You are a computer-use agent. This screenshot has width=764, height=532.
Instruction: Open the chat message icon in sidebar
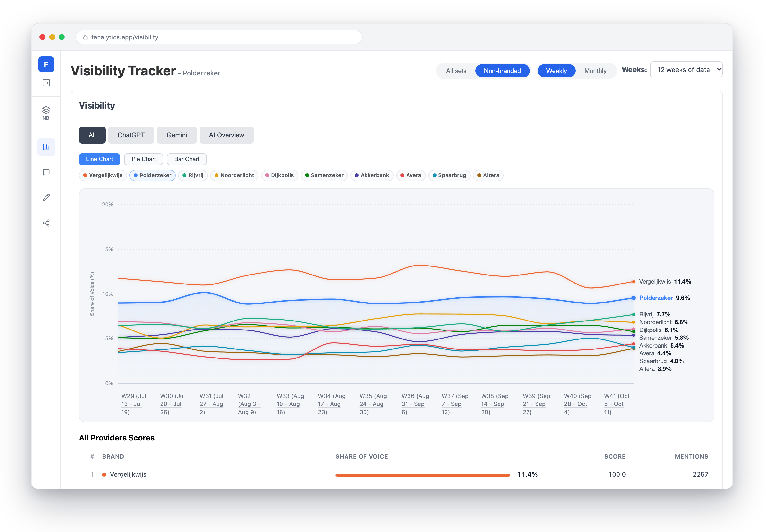click(46, 172)
